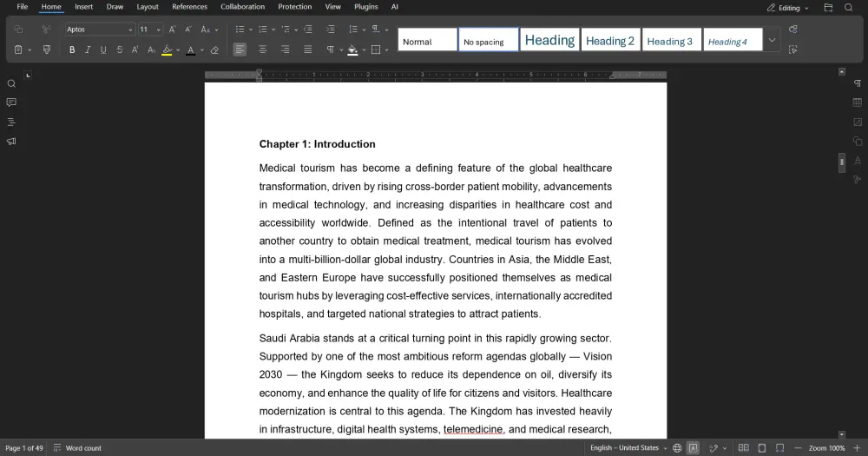Click the Open file location folder icon
The height and width of the screenshot is (456, 868).
(828, 8)
